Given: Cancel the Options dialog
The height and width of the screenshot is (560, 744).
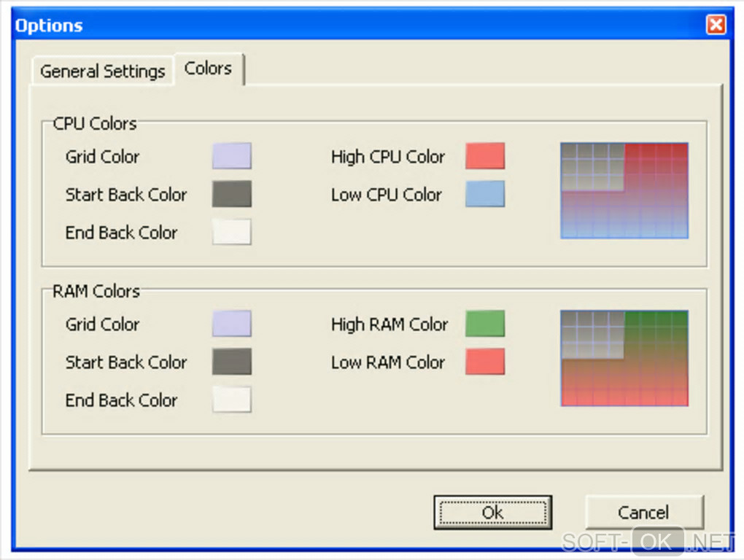Looking at the screenshot, I should [x=644, y=513].
